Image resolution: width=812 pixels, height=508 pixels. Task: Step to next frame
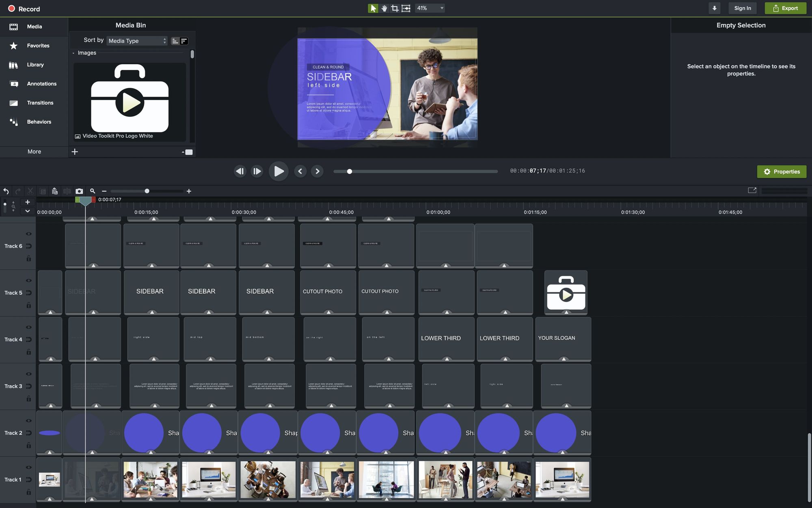point(257,171)
